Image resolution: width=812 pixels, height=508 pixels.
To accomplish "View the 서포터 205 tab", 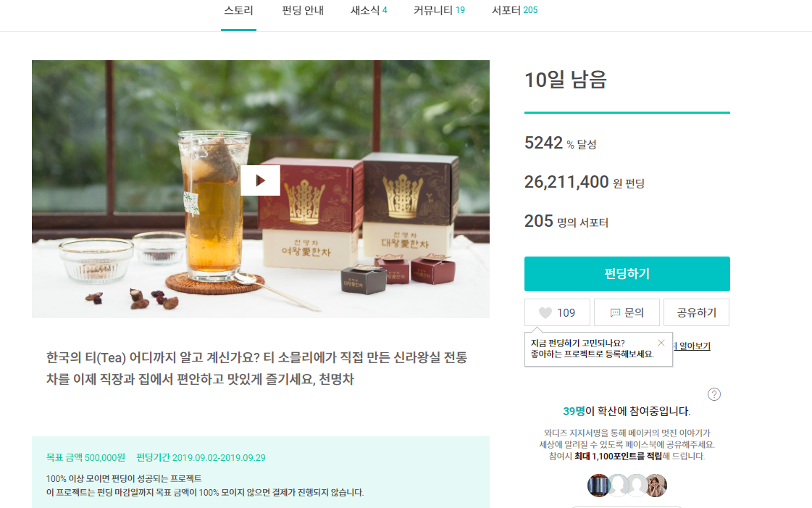I will [514, 10].
